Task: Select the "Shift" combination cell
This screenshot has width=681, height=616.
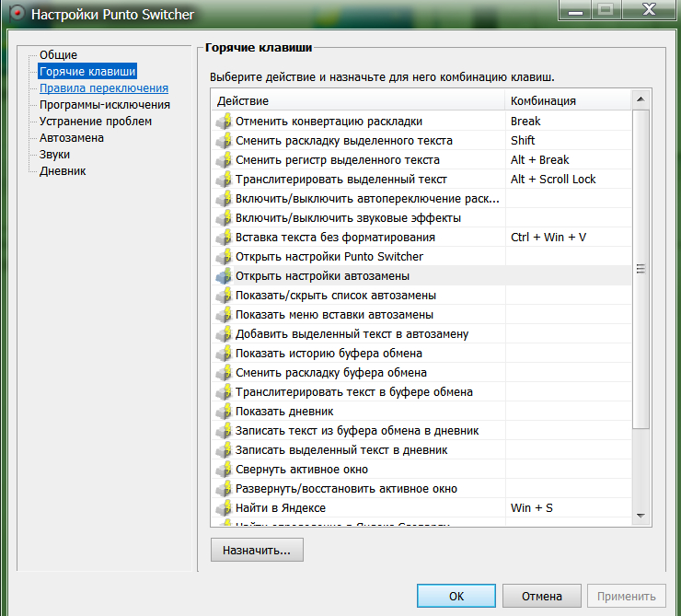Action: (568, 141)
